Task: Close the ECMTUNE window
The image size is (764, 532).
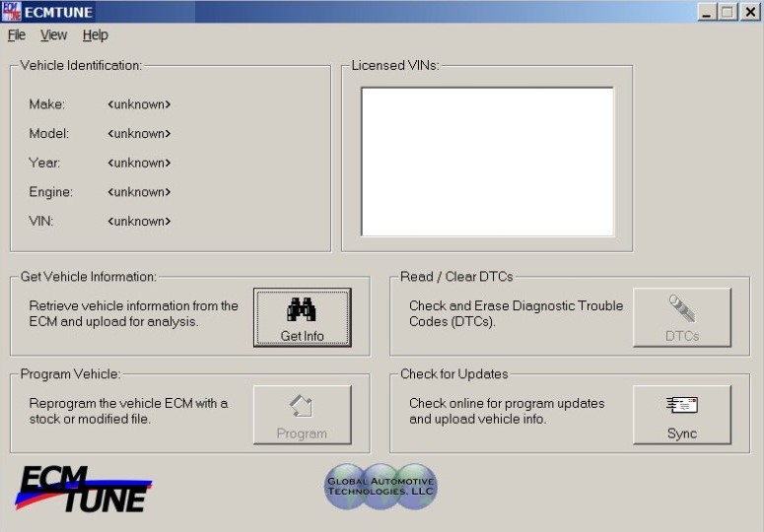Action: click(750, 11)
